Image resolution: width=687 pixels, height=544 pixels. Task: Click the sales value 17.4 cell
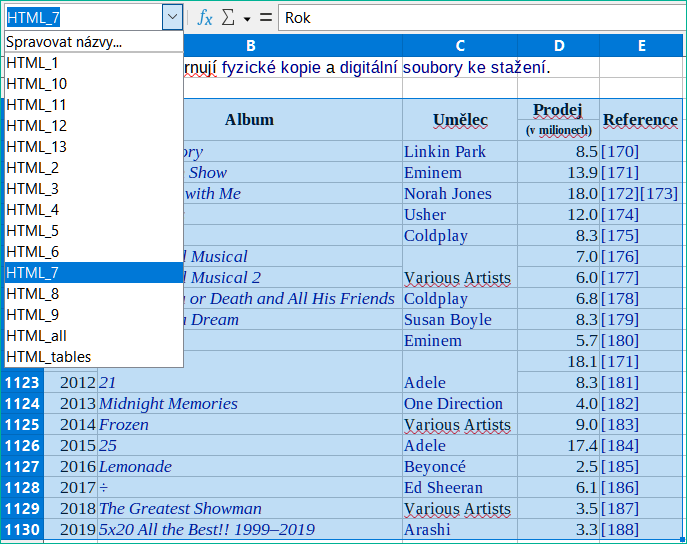point(558,445)
